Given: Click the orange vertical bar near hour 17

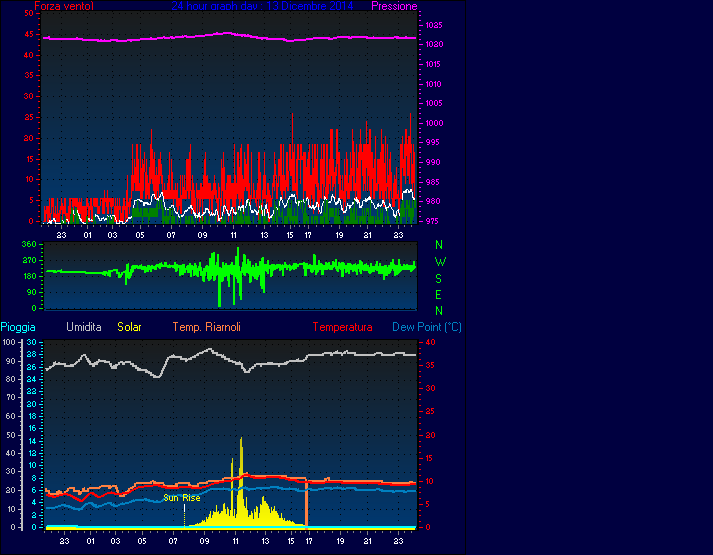Looking at the screenshot, I should (306, 505).
